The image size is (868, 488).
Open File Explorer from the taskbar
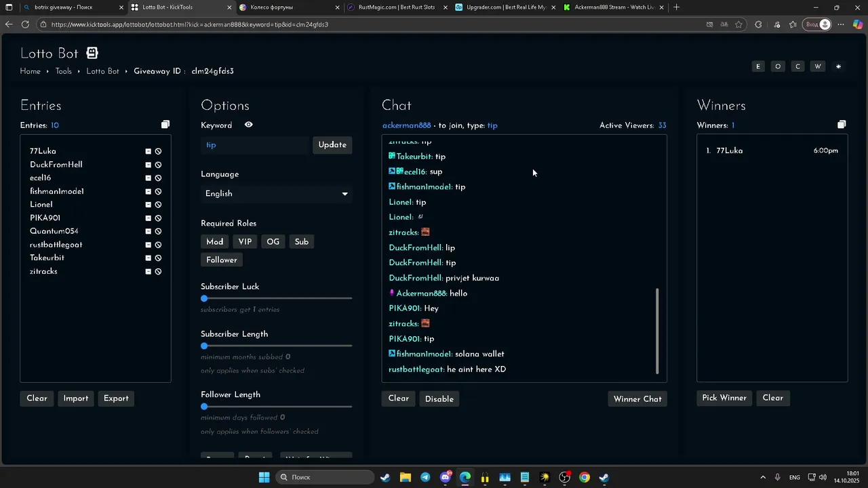(406, 477)
